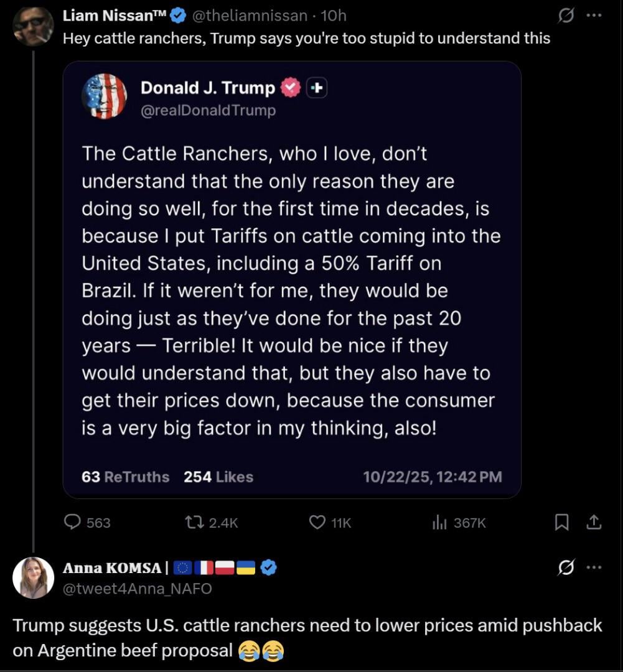Like Liam Nissan's post
The height and width of the screenshot is (672, 623).
point(317,522)
